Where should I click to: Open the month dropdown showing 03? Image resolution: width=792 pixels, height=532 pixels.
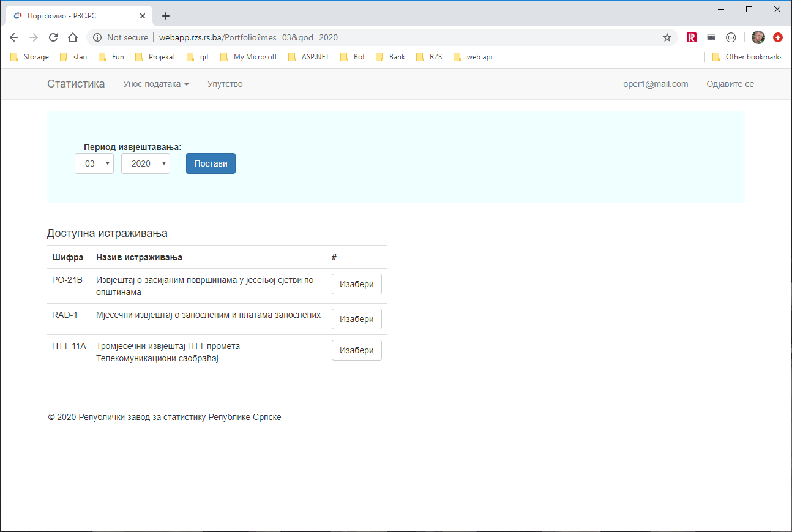tap(94, 163)
